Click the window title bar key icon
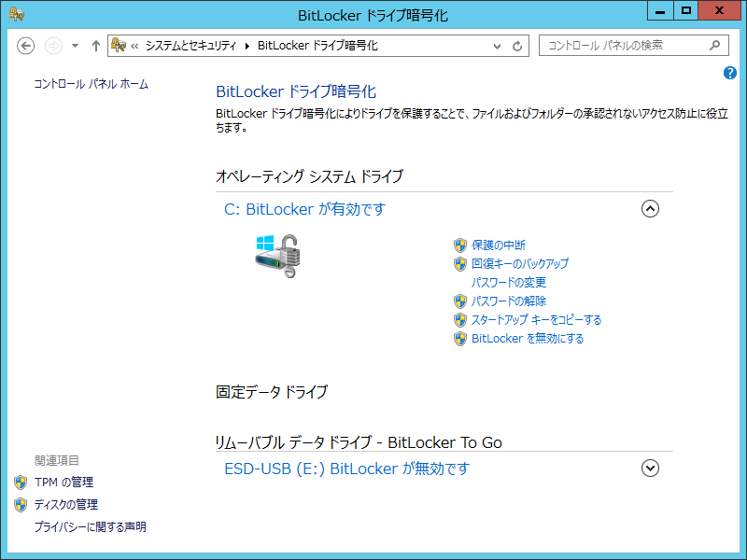Viewport: 747px width, 560px height. point(17,14)
